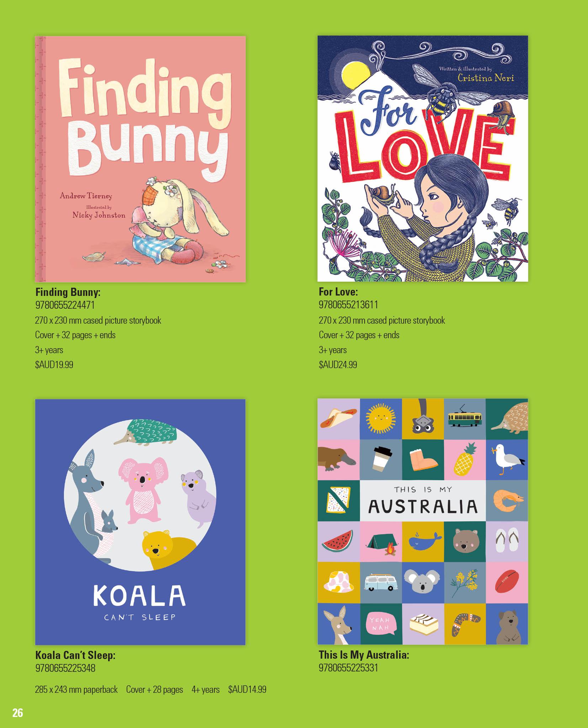
Task: Click the grey koala face tile
Action: (423, 583)
